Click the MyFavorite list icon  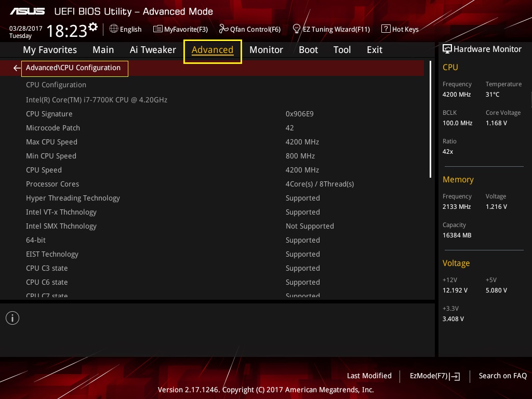[157, 29]
